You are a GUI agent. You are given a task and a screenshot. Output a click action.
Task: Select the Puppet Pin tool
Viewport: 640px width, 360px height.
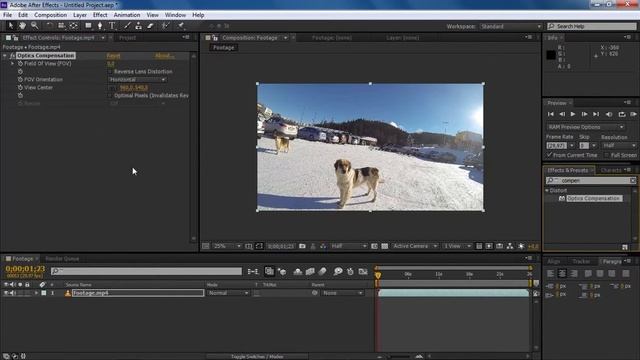coord(181,26)
